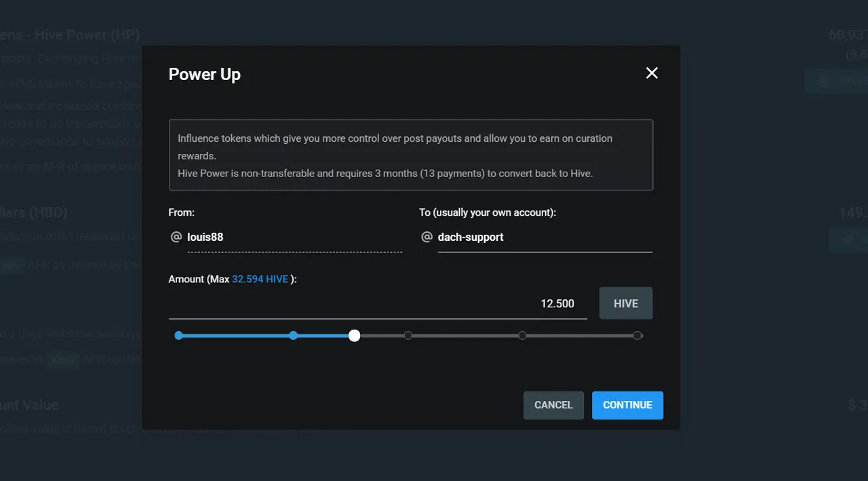The height and width of the screenshot is (481, 868).
Task: Click the 'Amount (Max' label text
Action: pyautogui.click(x=199, y=279)
